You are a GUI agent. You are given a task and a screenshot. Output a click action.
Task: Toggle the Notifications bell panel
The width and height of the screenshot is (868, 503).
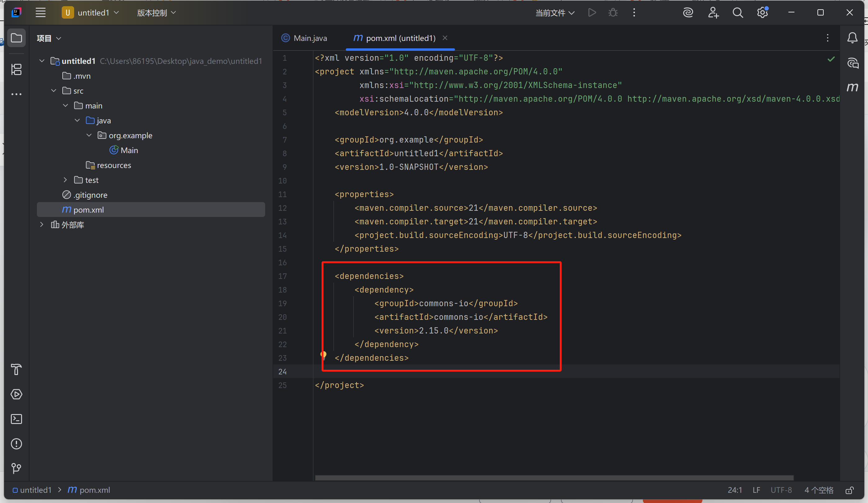click(x=852, y=38)
